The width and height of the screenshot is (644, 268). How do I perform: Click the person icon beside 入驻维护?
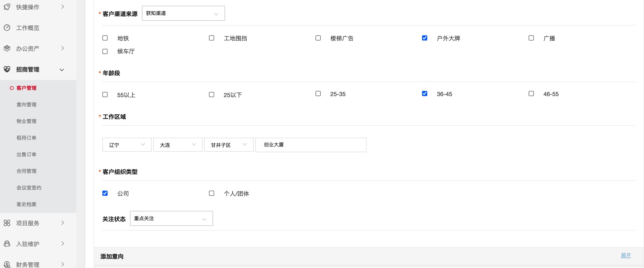(x=7, y=244)
